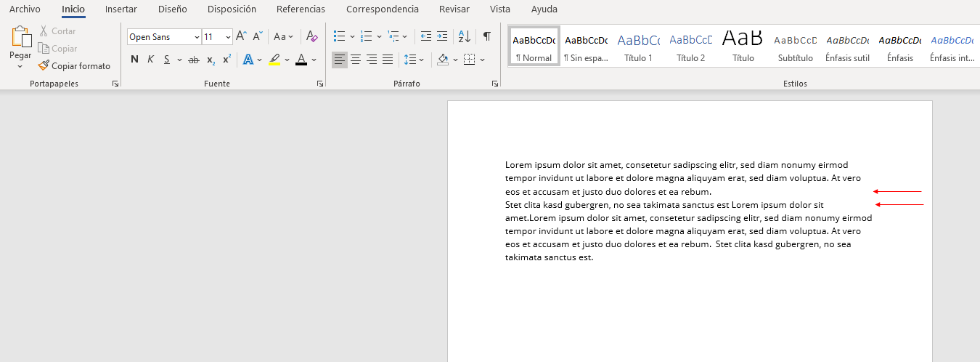Open the Archivo menu
This screenshot has width=980, height=362.
[x=25, y=9]
